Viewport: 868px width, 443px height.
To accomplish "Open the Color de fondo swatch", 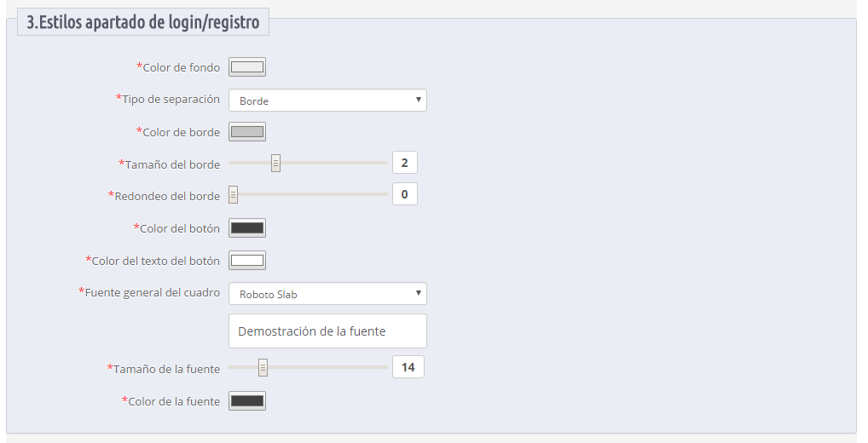I will coord(247,67).
